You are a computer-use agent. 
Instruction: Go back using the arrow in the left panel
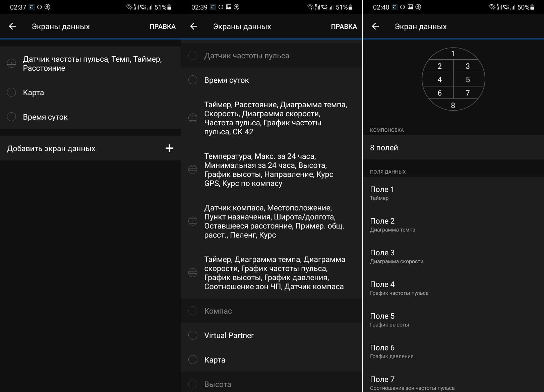pos(12,26)
